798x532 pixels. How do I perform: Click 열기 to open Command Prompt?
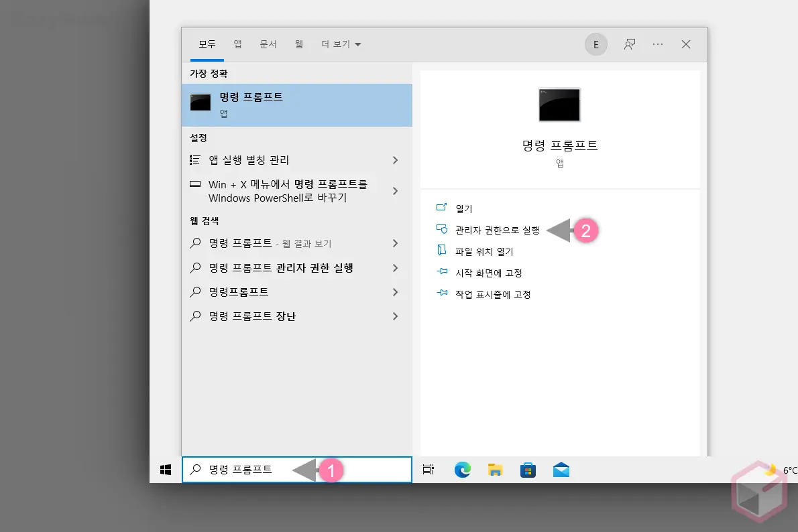(x=465, y=208)
